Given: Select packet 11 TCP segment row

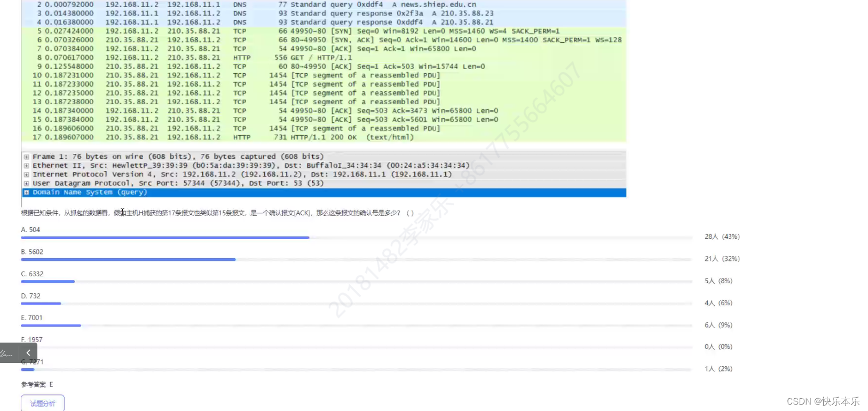Looking at the screenshot, I should [x=323, y=84].
